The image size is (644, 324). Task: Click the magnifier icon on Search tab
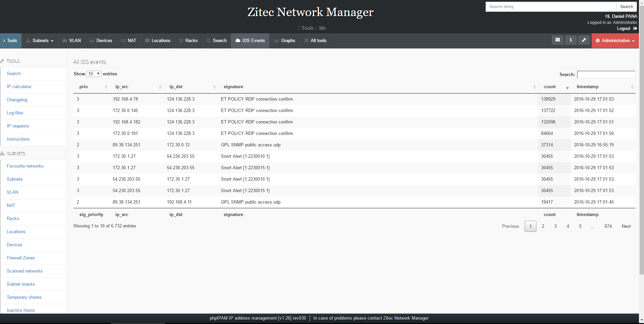coord(209,41)
